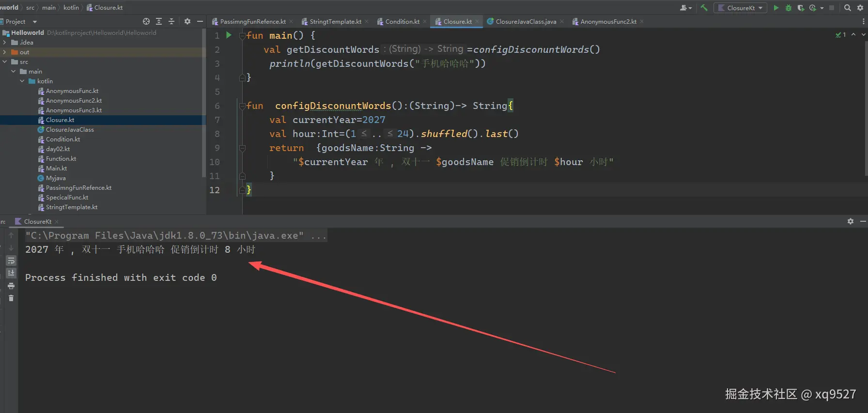868x413 pixels.
Task: Expand the out folder
Action: (5, 52)
